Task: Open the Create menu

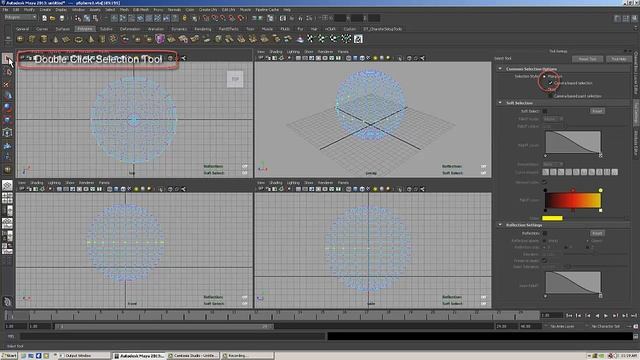Action: point(45,9)
